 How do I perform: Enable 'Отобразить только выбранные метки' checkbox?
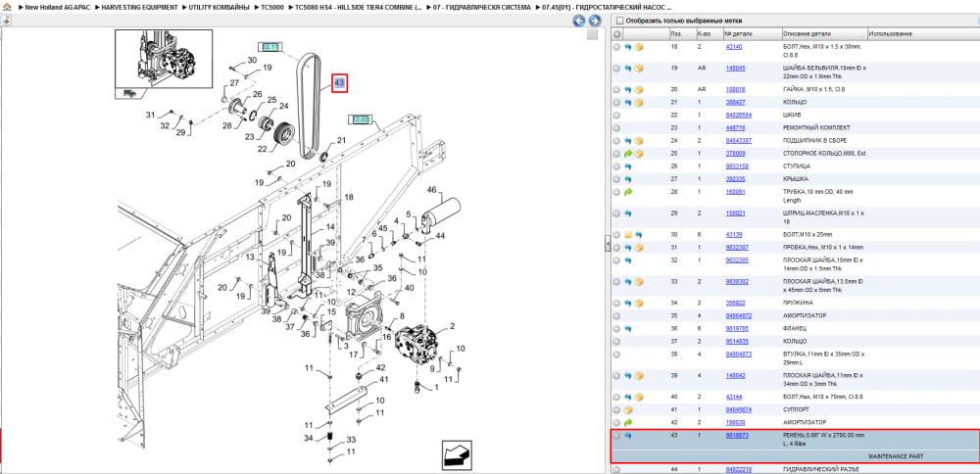tap(618, 21)
